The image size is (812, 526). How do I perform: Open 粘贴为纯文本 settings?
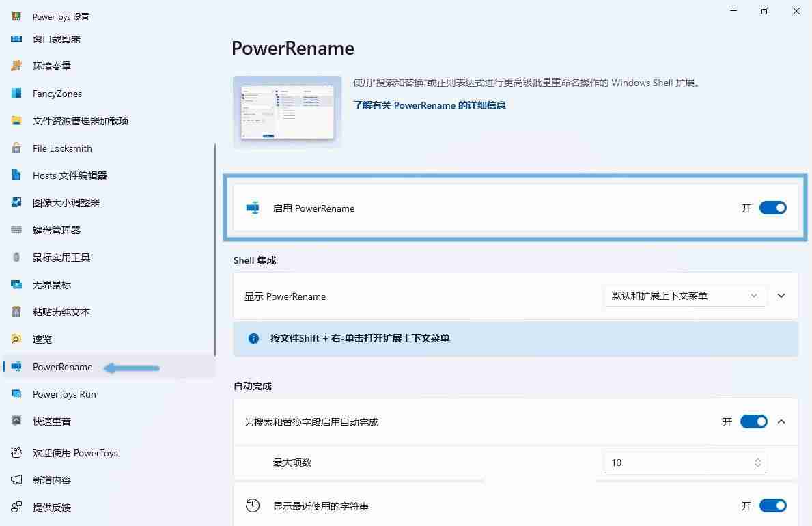click(61, 312)
